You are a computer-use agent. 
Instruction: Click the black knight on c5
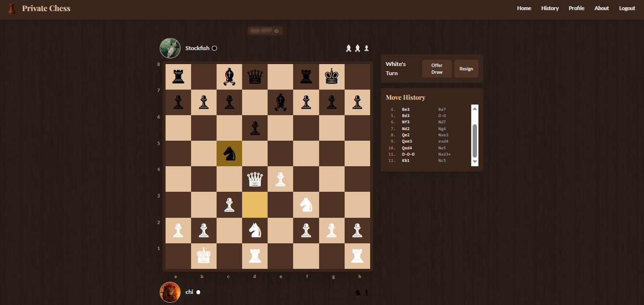pyautogui.click(x=230, y=154)
